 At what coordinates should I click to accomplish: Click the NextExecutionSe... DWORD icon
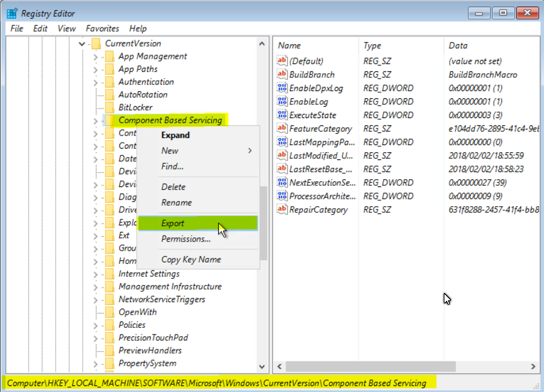tap(282, 182)
